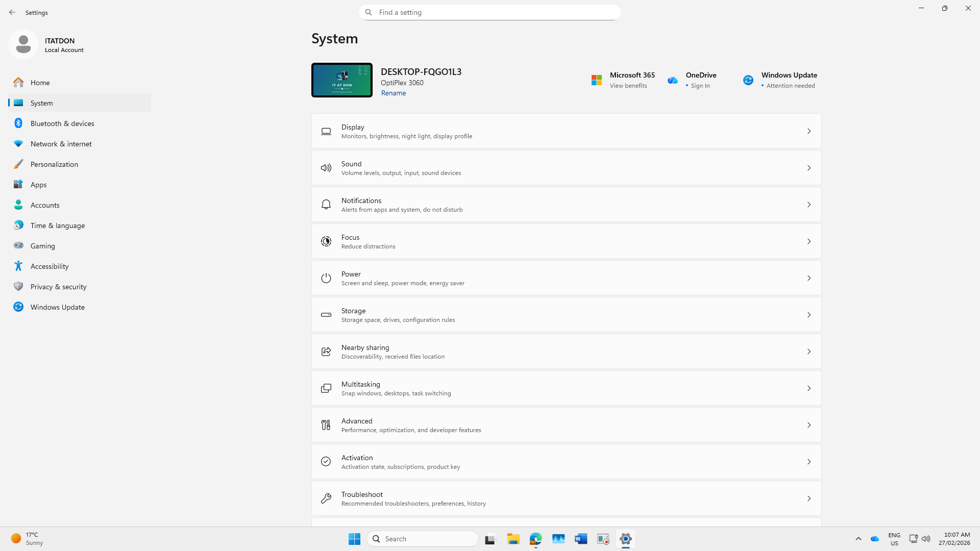Open the Windows Update sidebar entry
980x551 pixels.
[x=58, y=307]
